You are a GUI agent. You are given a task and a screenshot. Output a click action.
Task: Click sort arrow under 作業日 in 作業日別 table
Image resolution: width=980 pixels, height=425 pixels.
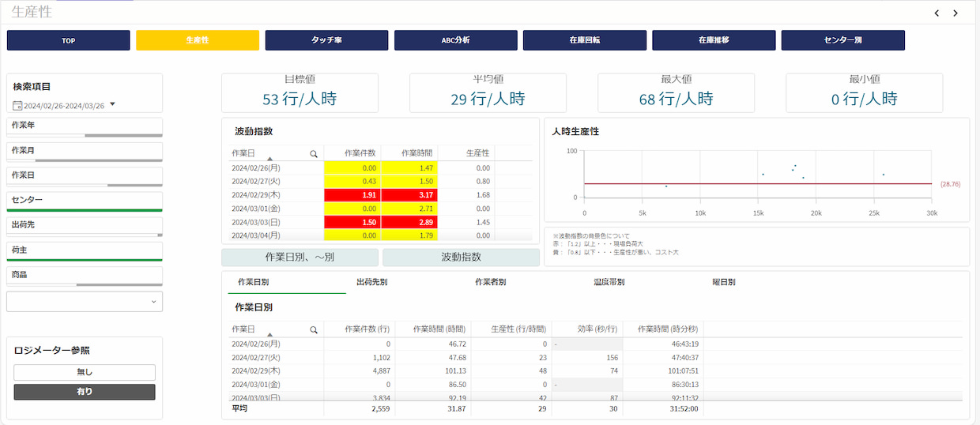coord(269,335)
